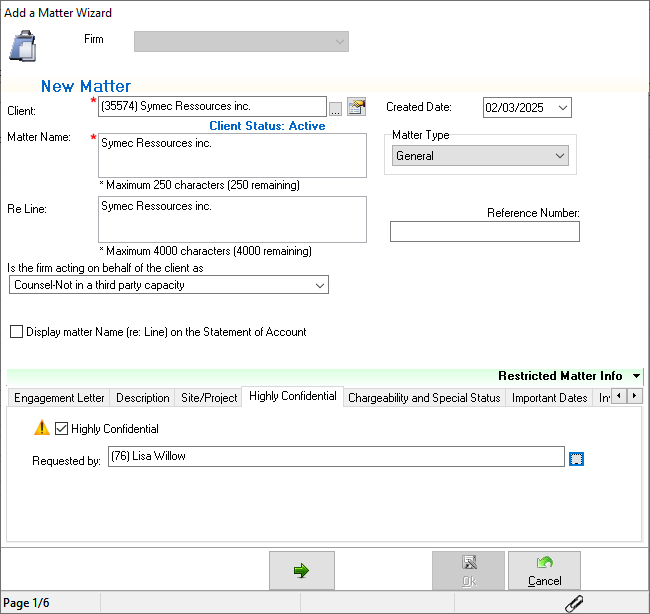This screenshot has height=614, width=650.
Task: Open the Matter Type General dropdown
Action: 480,156
